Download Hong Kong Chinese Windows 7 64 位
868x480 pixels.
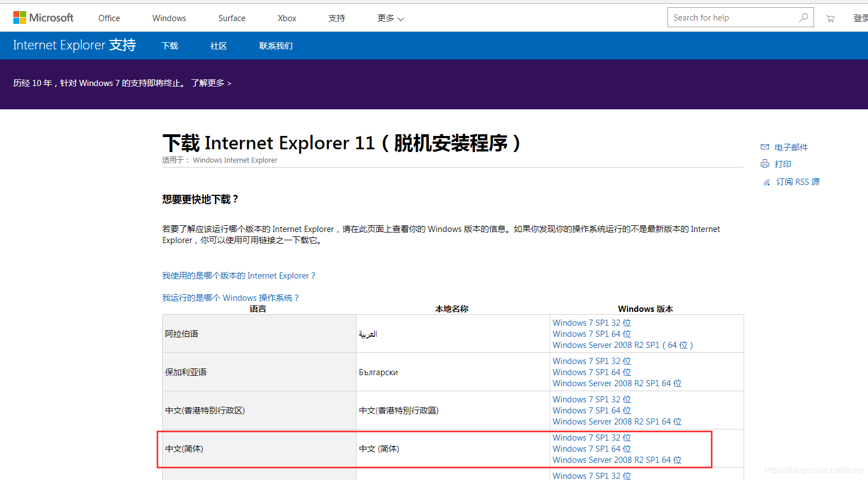click(591, 411)
